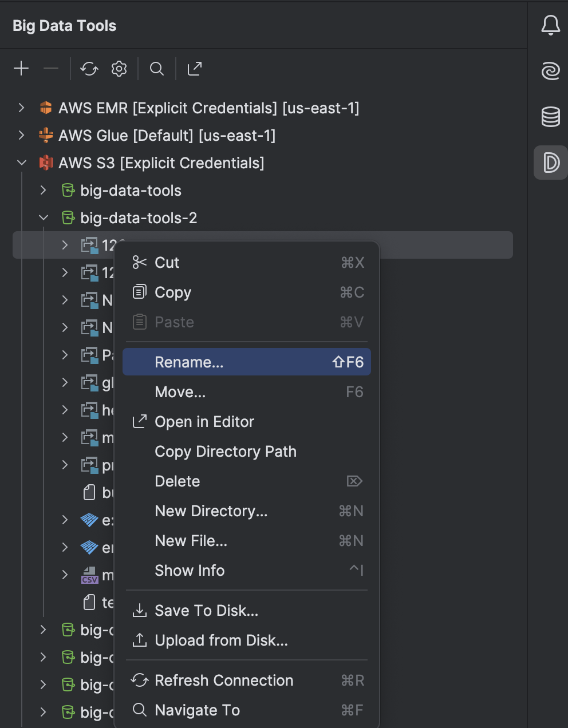This screenshot has height=728, width=568.
Task: Expand the highlighted folder row
Action: coord(65,245)
